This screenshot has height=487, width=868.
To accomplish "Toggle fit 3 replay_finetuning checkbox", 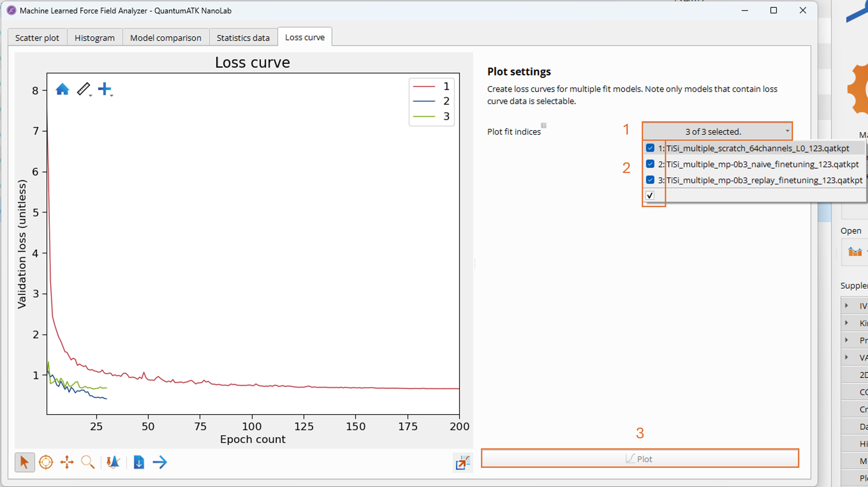I will tap(650, 180).
